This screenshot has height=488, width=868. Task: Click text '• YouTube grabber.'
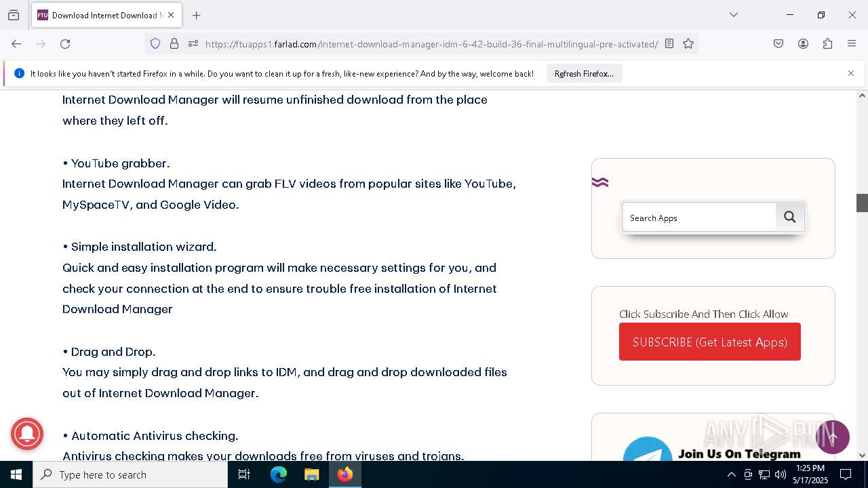click(x=116, y=163)
